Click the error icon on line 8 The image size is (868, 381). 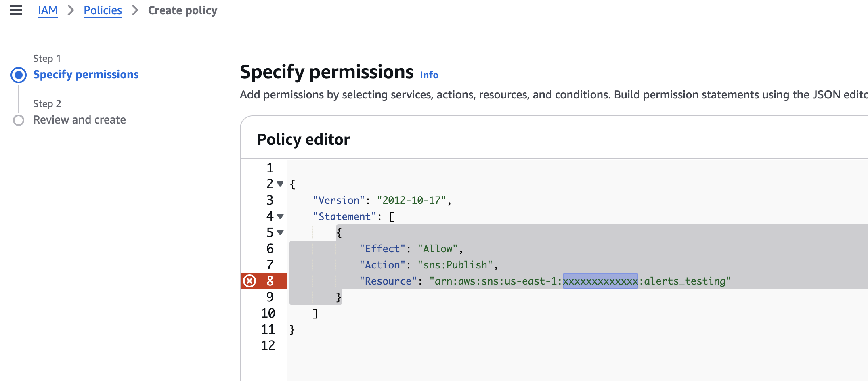(x=250, y=281)
